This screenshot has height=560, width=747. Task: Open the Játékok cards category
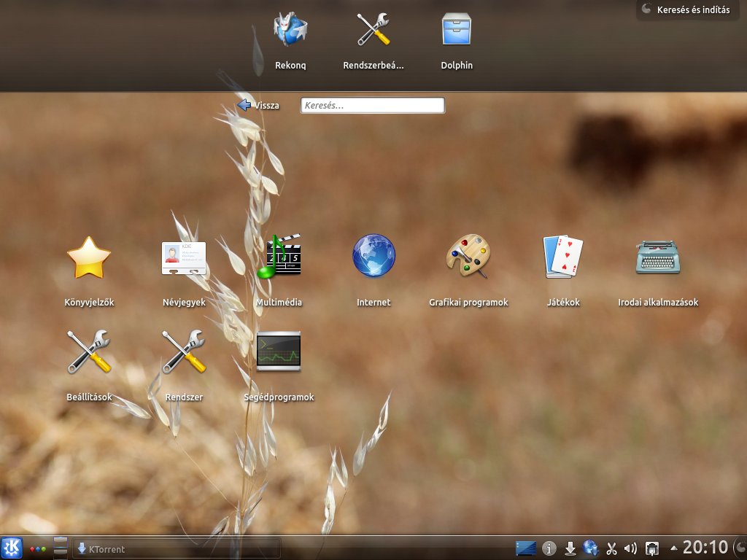point(563,271)
